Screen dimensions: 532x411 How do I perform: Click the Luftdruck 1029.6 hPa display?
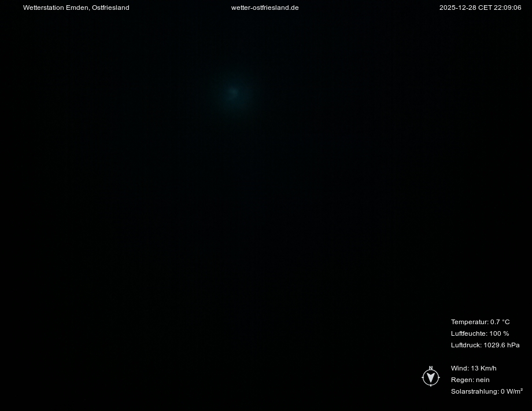(485, 345)
